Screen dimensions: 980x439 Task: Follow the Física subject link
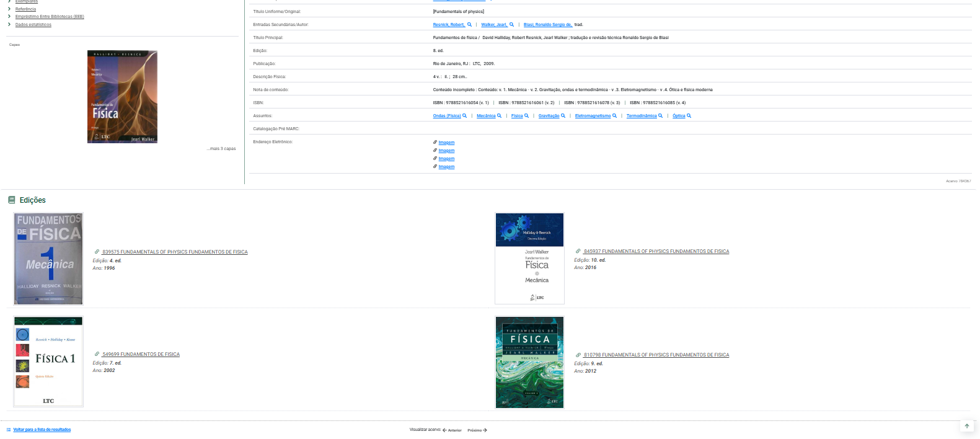coord(517,116)
